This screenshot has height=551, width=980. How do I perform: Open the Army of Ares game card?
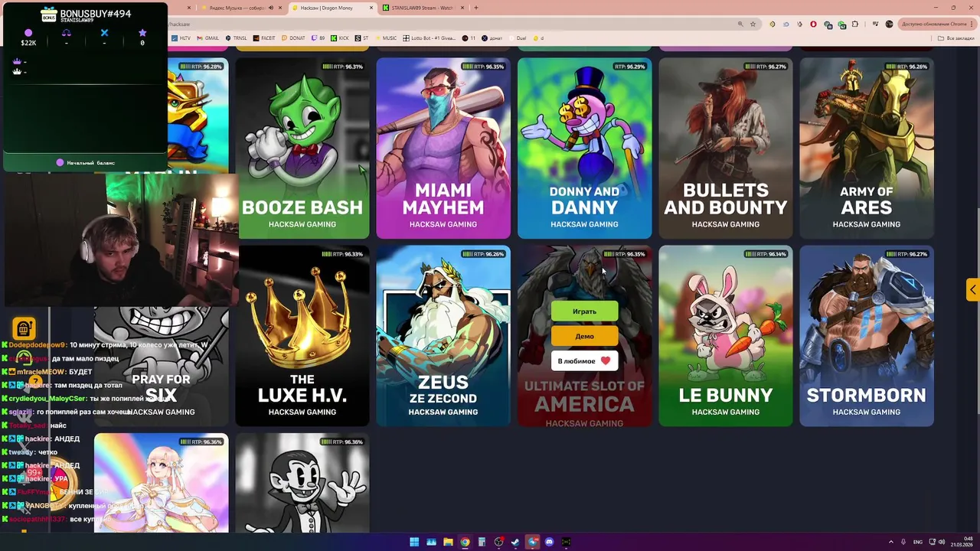click(x=867, y=148)
